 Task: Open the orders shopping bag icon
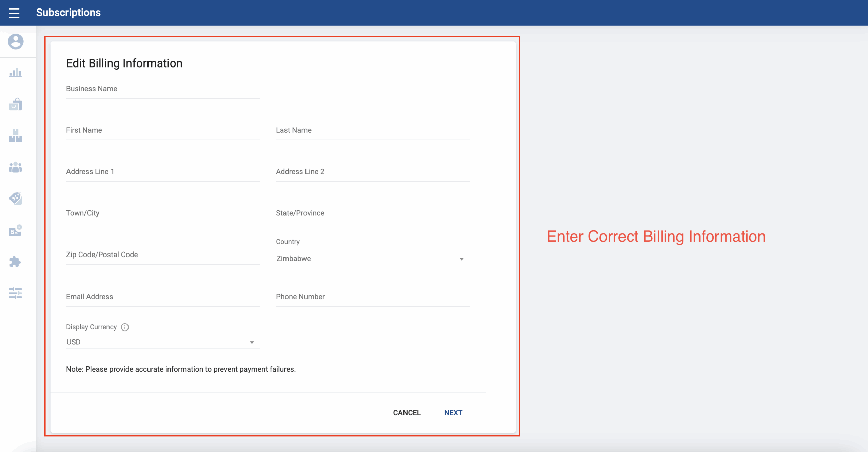tap(15, 104)
